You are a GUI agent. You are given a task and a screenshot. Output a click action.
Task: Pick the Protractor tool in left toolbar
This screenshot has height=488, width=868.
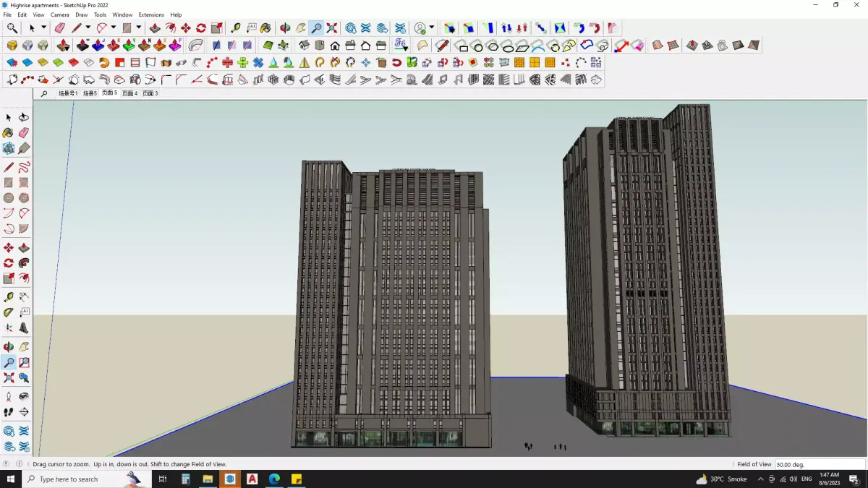(x=9, y=313)
